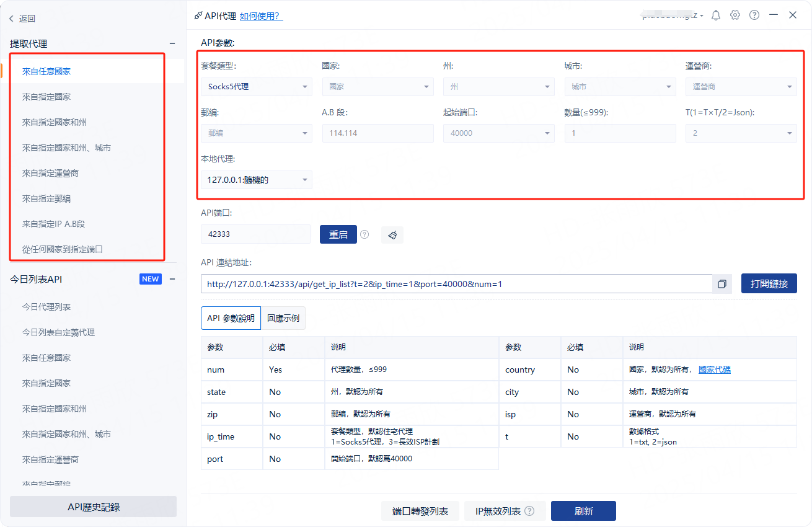Copy the API link with copy icon
812x527 pixels.
pyautogui.click(x=722, y=284)
